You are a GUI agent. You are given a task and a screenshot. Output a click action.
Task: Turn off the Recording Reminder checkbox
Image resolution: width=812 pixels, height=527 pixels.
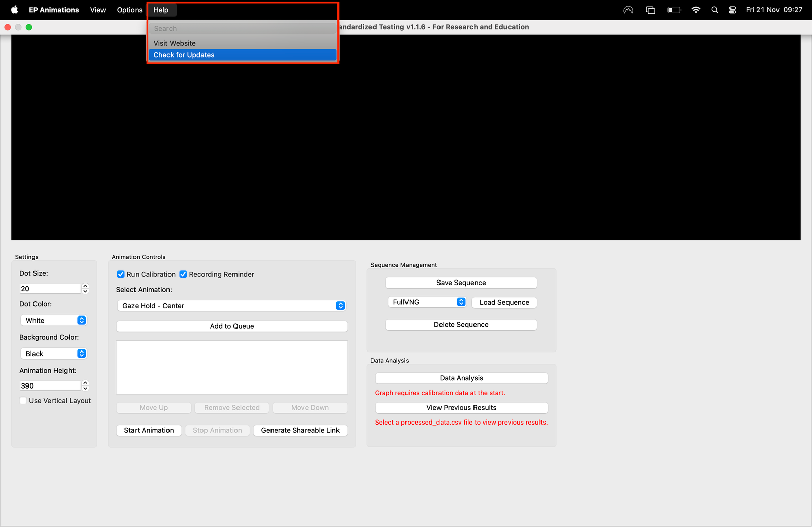click(183, 274)
